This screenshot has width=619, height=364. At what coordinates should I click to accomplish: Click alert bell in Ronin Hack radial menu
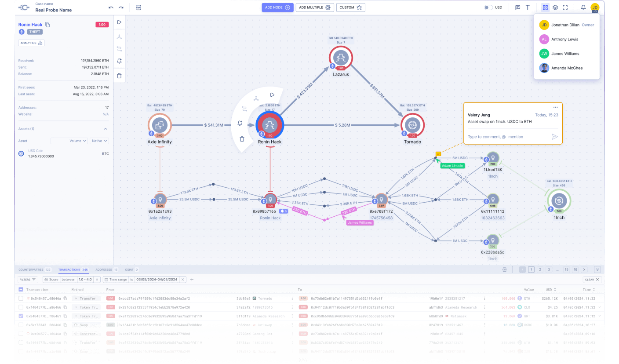(x=240, y=124)
